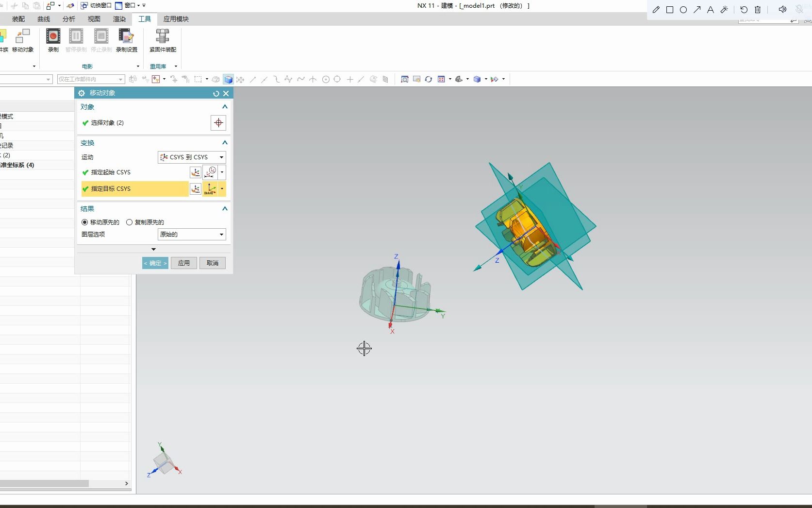This screenshot has width=812, height=508.
Task: Click the 选择对象 (2) row
Action: [x=145, y=123]
